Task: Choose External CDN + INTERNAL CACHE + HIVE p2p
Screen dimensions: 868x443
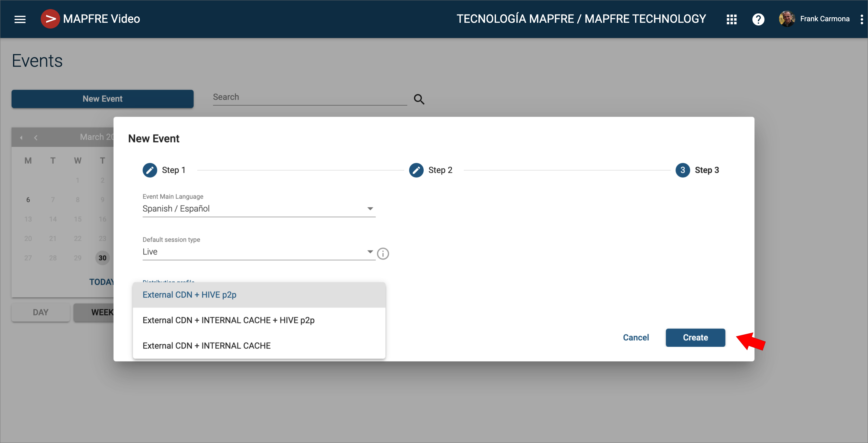Action: pyautogui.click(x=228, y=320)
